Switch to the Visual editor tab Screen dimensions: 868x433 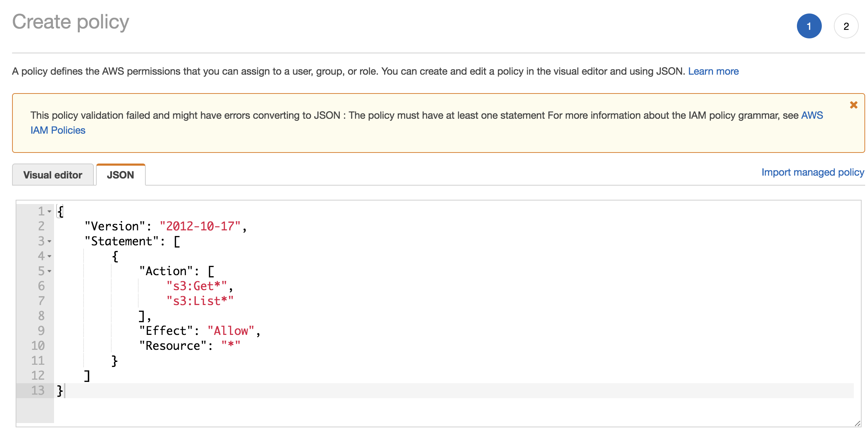53,175
